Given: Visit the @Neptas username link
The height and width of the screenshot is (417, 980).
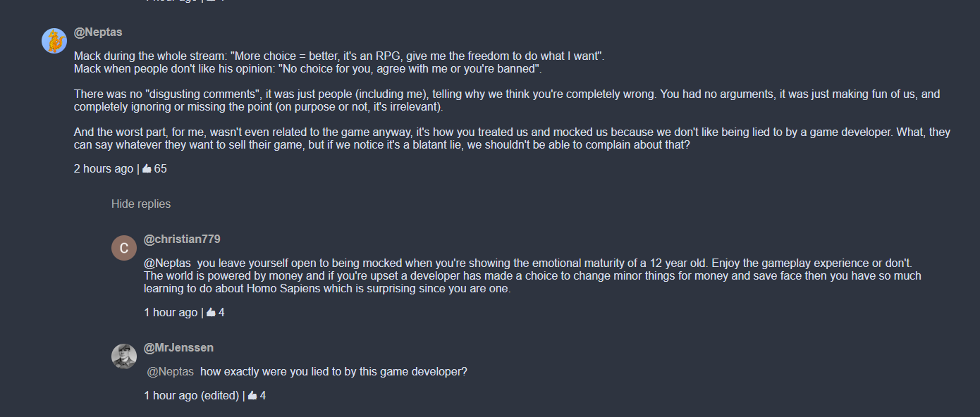Looking at the screenshot, I should 98,32.
